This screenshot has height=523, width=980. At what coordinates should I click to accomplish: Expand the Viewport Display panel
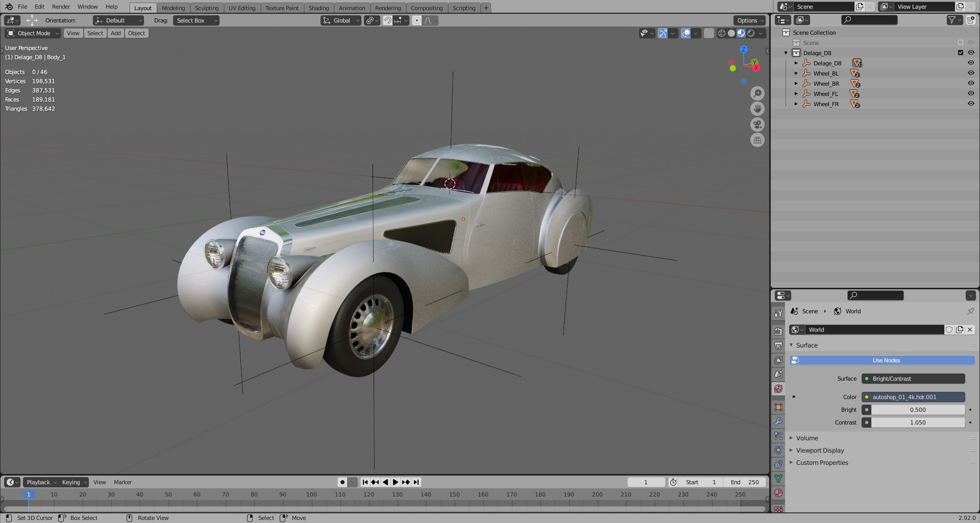[819, 451]
